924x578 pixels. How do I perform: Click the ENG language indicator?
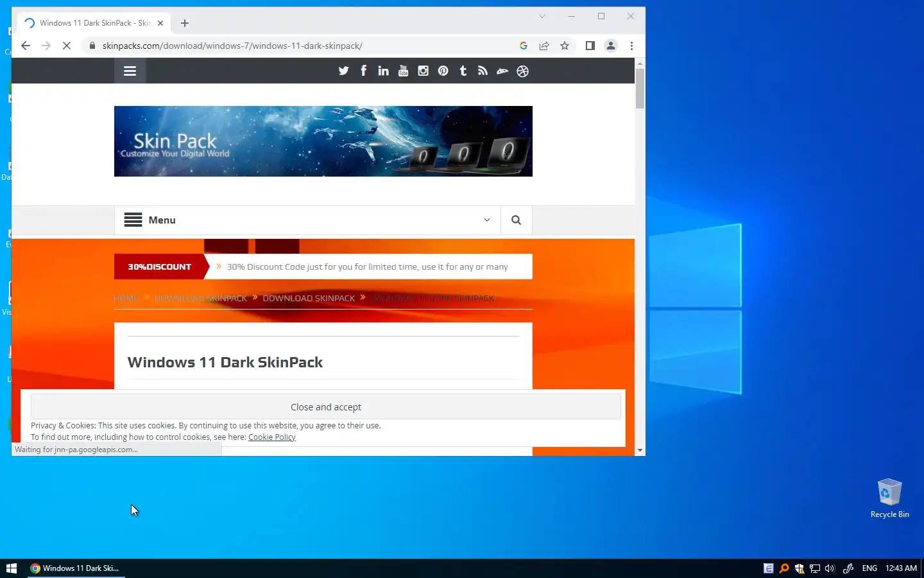click(869, 568)
